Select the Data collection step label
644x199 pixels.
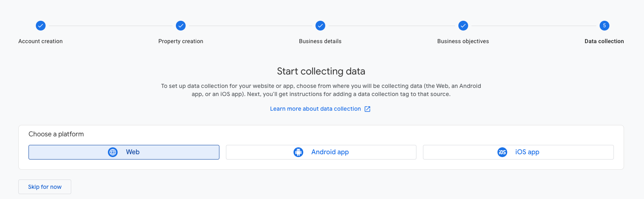click(x=604, y=41)
